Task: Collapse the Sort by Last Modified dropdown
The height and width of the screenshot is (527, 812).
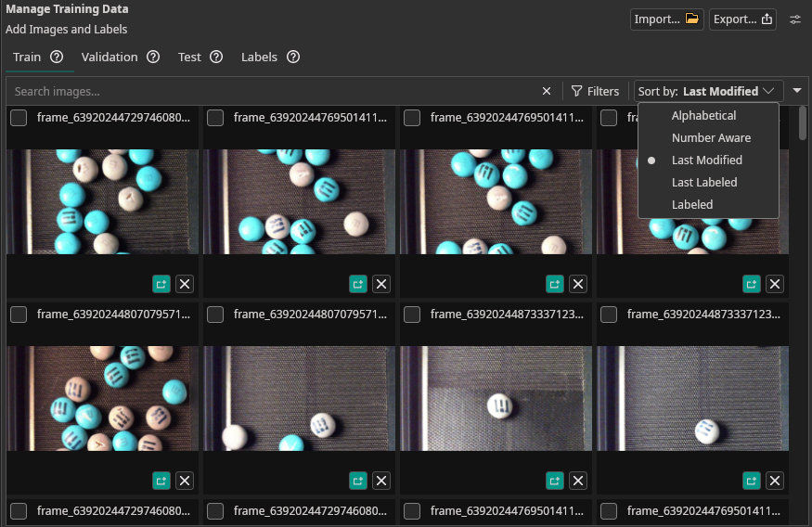Action: tap(708, 91)
